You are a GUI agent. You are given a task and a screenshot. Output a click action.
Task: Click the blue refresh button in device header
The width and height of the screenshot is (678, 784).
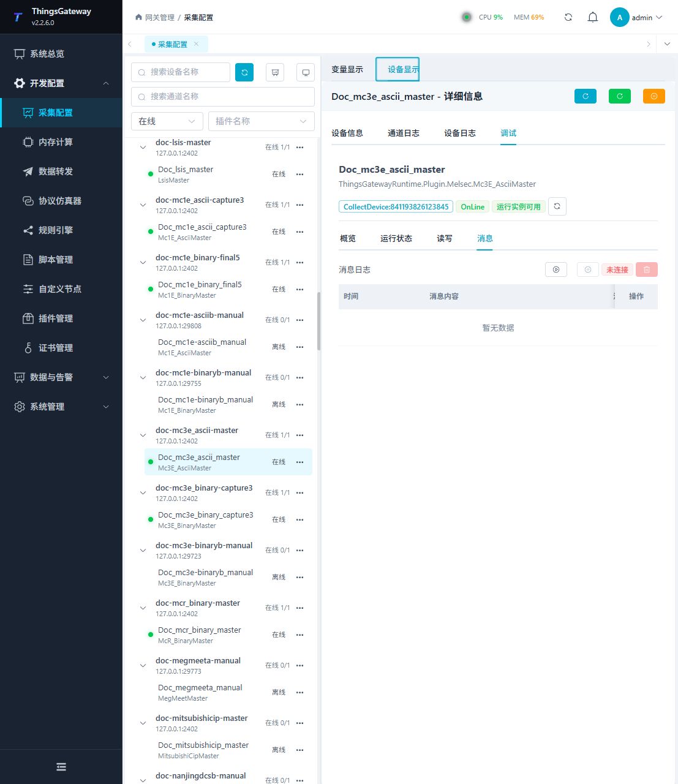(586, 96)
